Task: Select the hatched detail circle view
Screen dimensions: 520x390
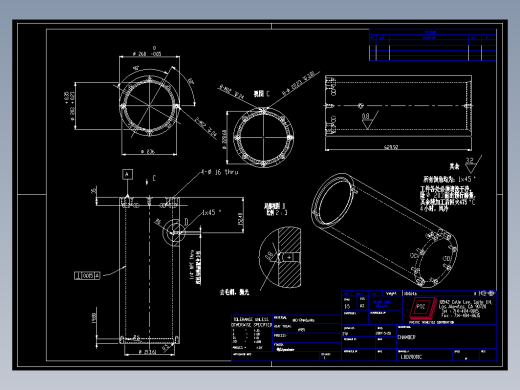Action: [280, 257]
